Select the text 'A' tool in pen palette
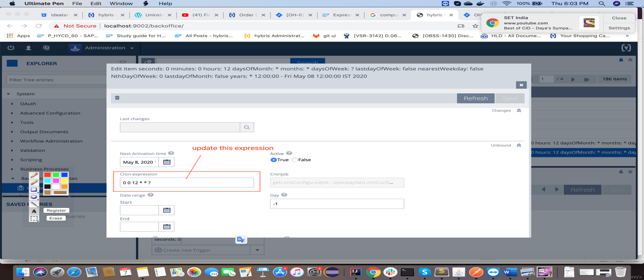The image size is (644, 280). point(34,211)
